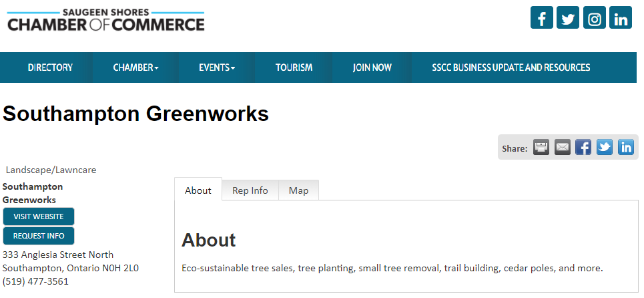Open the Landscape/Lawncare category link
Image resolution: width=644 pixels, height=298 pixels.
pyautogui.click(x=51, y=170)
